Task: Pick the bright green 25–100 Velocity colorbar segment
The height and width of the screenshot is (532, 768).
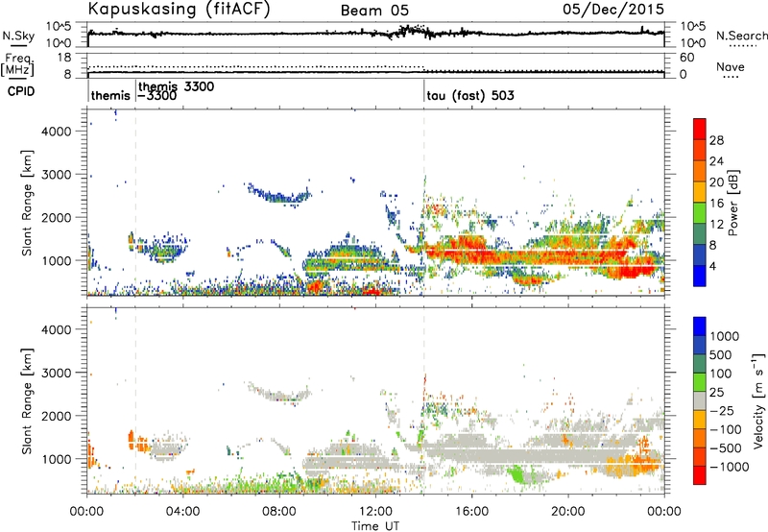Action: [x=700, y=382]
